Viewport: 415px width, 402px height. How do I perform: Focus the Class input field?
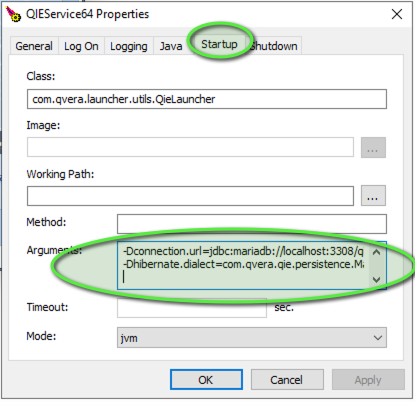pyautogui.click(x=207, y=99)
